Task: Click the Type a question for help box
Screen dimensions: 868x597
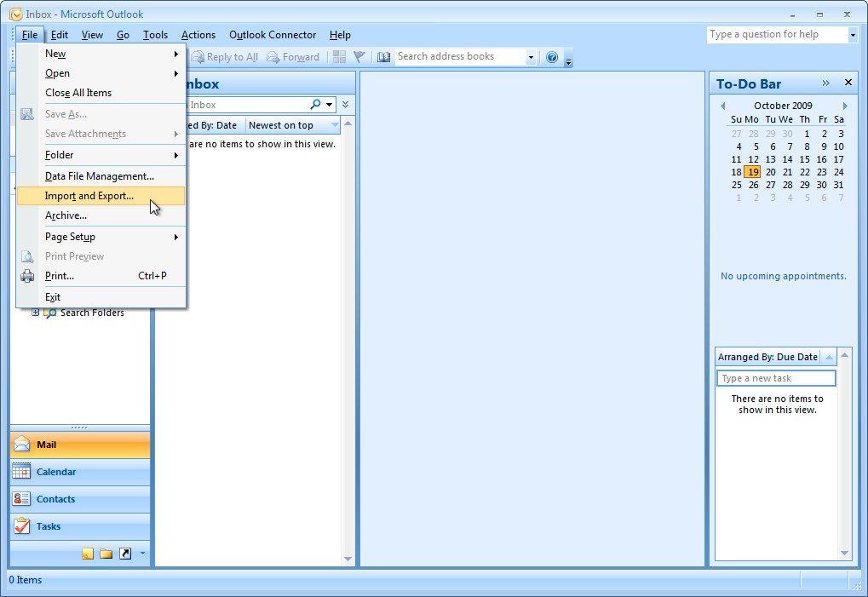Action: [x=777, y=34]
